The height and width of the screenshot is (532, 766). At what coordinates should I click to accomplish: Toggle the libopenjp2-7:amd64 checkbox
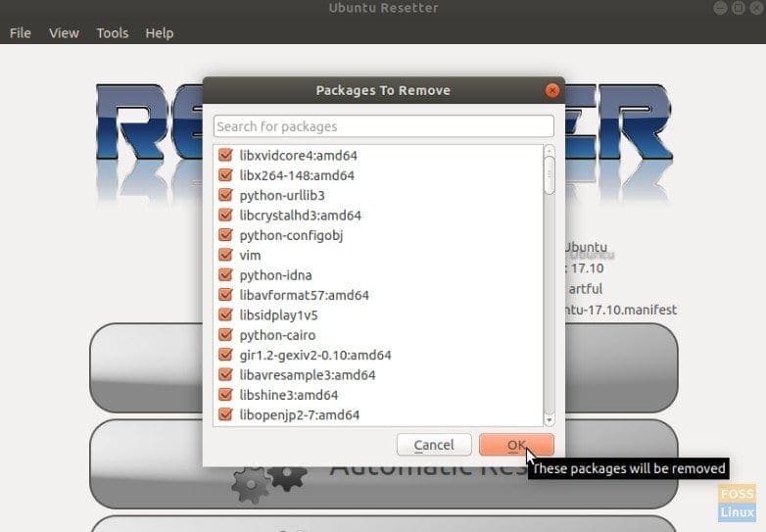(x=225, y=414)
